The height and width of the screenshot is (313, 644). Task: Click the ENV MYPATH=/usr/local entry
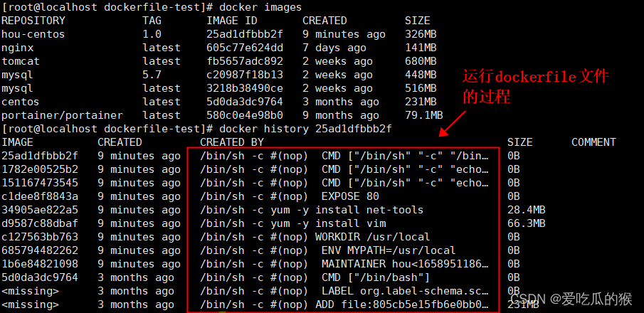pos(328,251)
